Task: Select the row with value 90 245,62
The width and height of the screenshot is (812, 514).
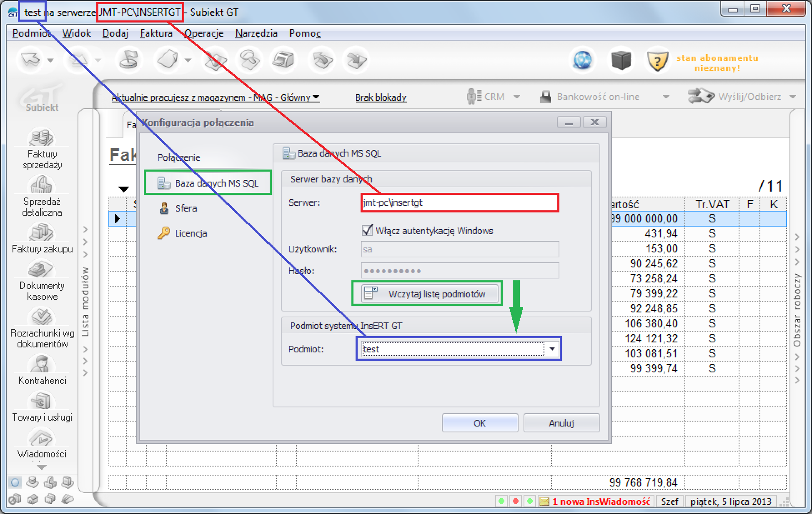Action: point(448,263)
